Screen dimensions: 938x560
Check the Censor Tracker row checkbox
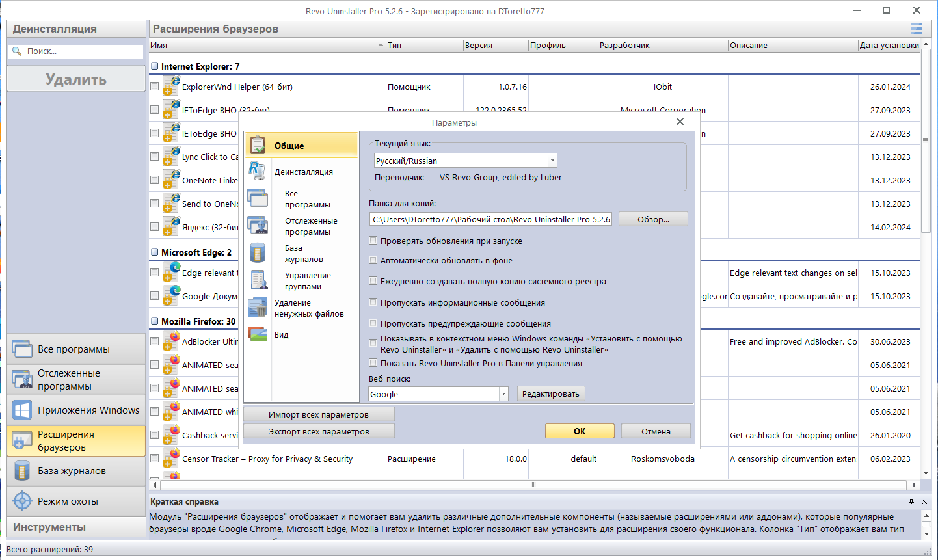point(154,458)
